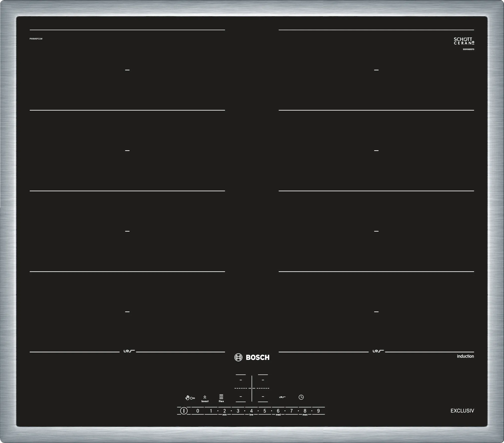
Task: Click the Bosch logo
Action: click(x=252, y=357)
